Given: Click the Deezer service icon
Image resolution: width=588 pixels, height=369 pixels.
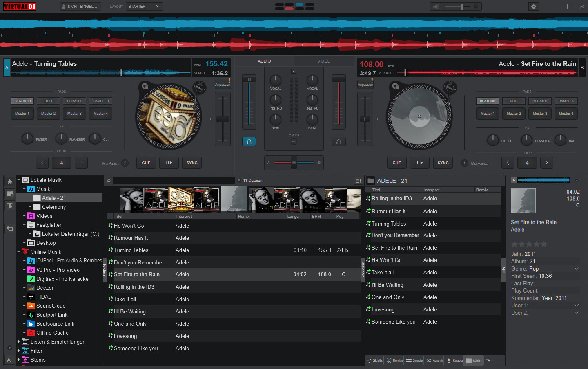Looking at the screenshot, I should click(31, 288).
